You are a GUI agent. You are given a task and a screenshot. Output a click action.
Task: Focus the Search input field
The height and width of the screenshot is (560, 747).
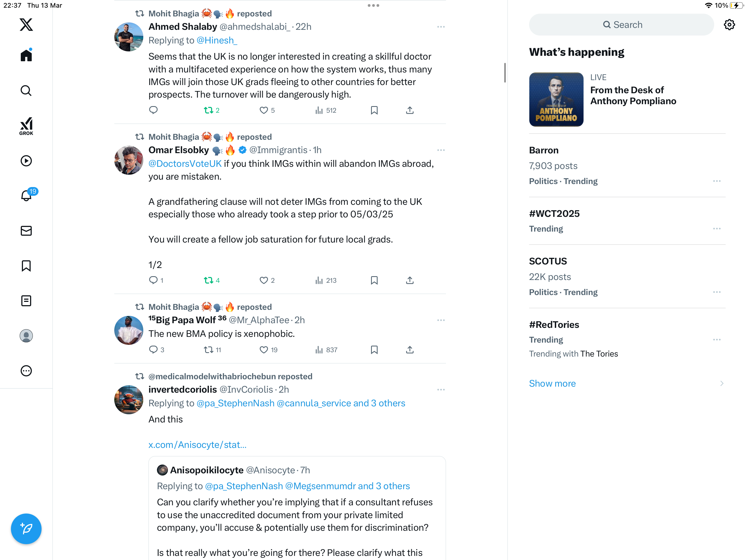click(621, 25)
